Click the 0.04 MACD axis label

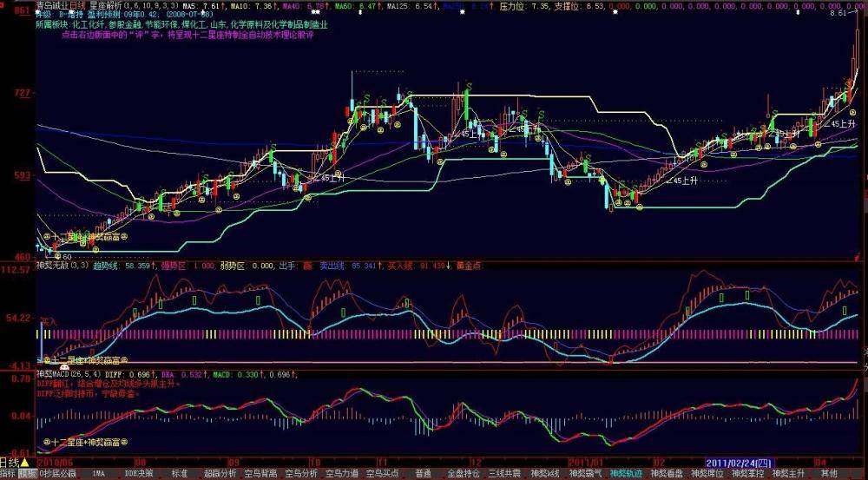pyautogui.click(x=23, y=415)
